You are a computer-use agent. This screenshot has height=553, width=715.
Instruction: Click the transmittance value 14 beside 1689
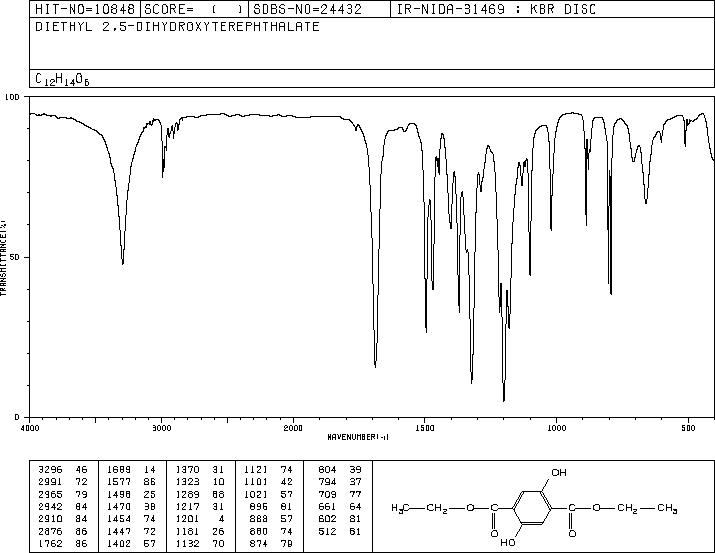point(150,470)
